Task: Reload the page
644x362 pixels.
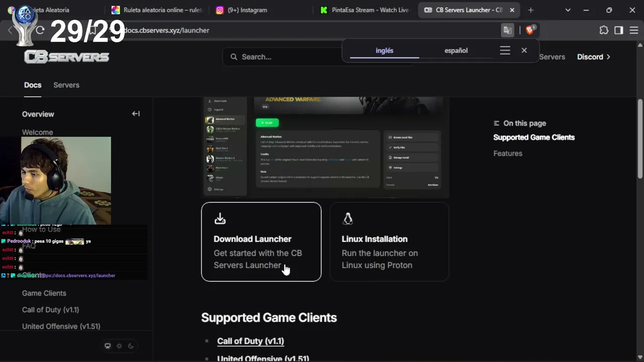Action: [40, 30]
